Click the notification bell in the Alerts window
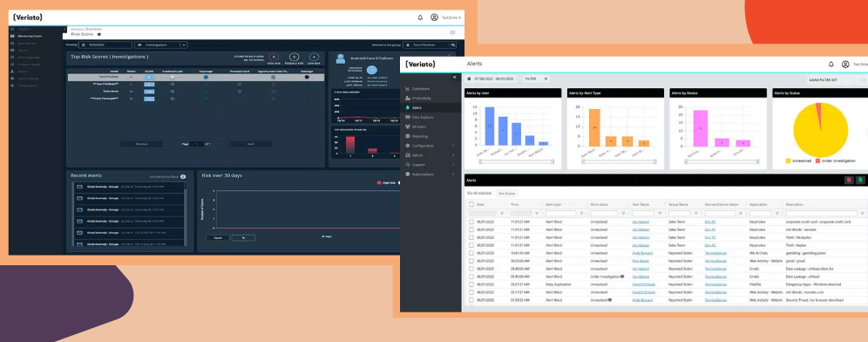Screen dimensions: 868x342 pos(831,65)
